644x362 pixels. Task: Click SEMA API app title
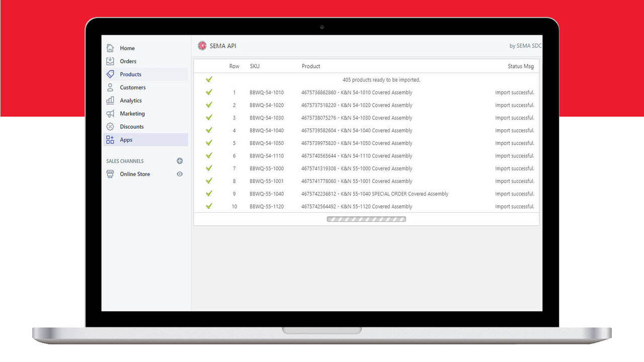point(223,46)
